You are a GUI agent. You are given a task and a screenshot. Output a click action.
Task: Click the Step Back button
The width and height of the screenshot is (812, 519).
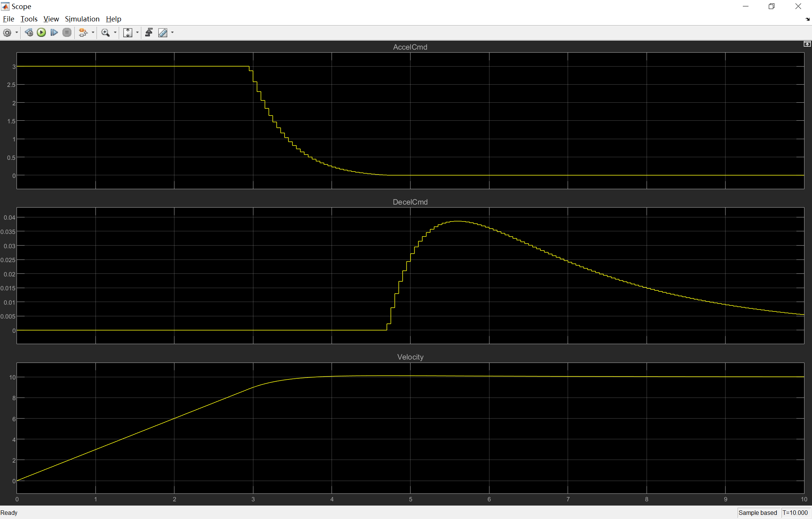click(29, 33)
